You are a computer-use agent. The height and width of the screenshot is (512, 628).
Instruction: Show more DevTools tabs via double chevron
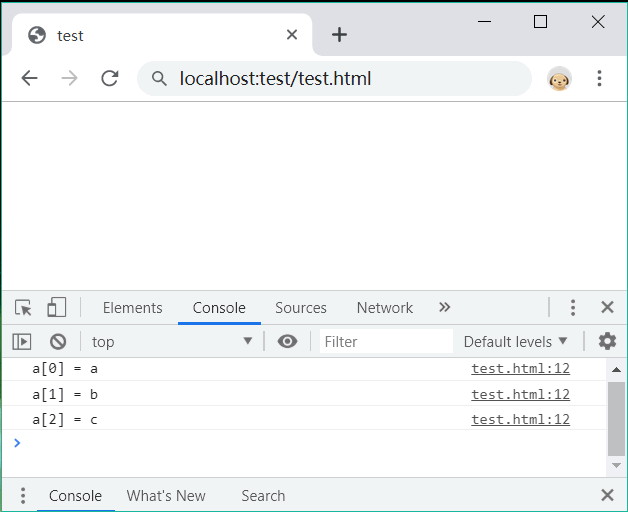(x=445, y=307)
